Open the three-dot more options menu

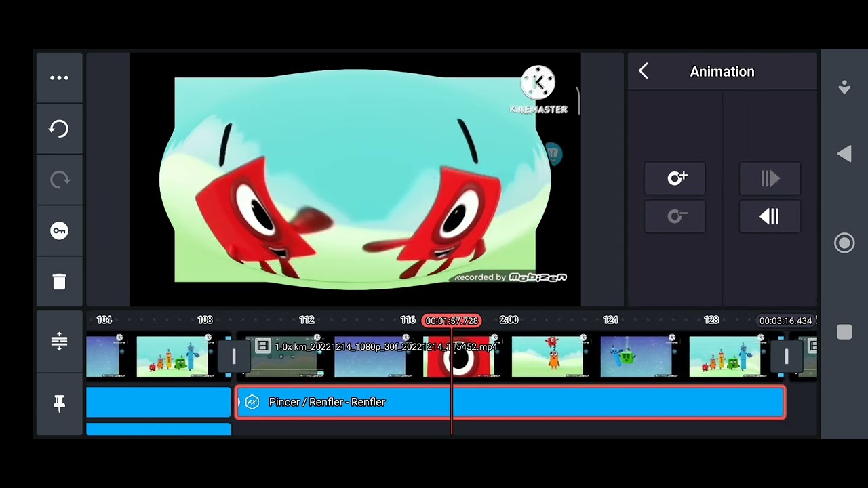point(59,78)
